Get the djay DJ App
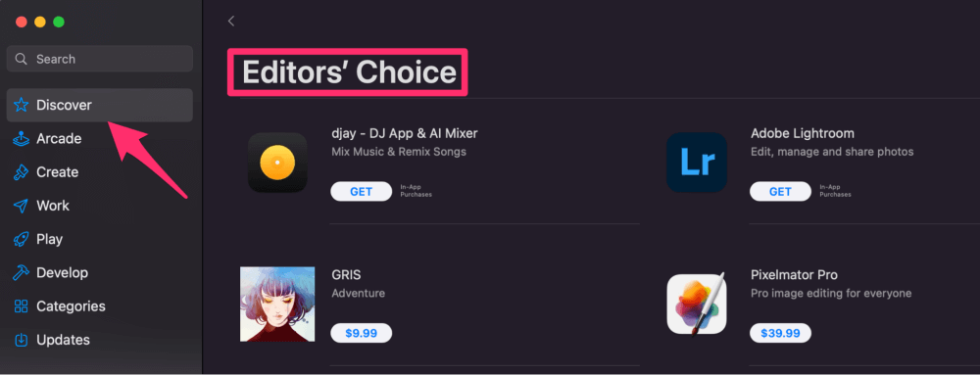This screenshot has width=980, height=375. click(362, 192)
